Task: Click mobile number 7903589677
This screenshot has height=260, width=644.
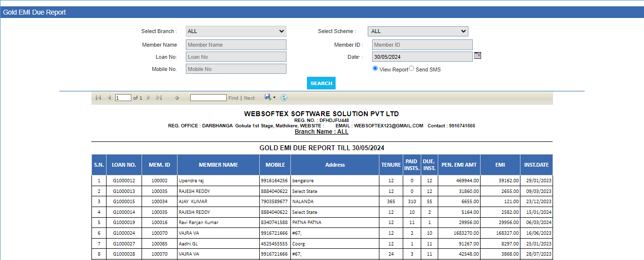Action: tap(274, 202)
